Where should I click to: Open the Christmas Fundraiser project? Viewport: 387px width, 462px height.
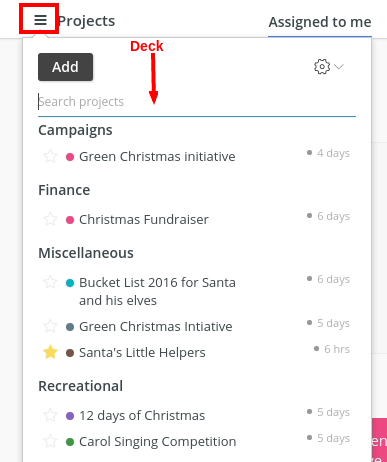[x=144, y=219]
